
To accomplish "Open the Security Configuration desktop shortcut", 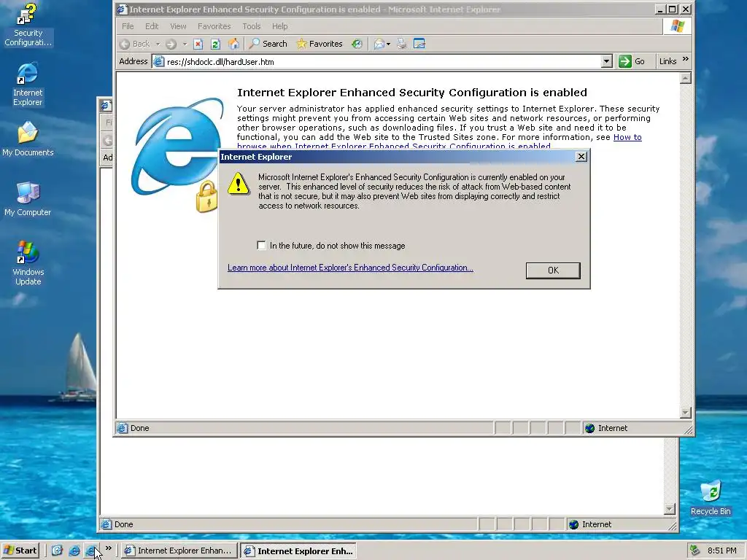I will click(x=28, y=25).
